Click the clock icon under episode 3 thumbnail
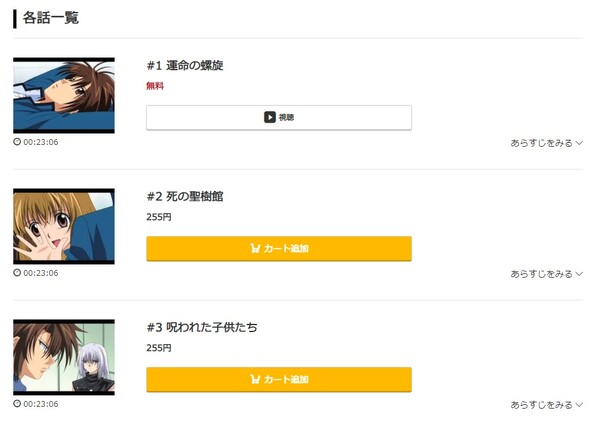 coord(17,403)
